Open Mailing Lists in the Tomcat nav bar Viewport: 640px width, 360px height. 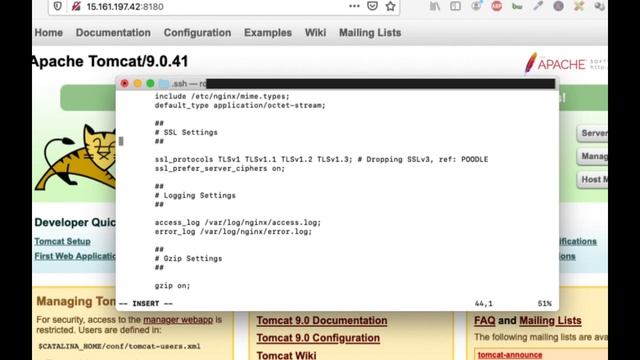pos(370,33)
